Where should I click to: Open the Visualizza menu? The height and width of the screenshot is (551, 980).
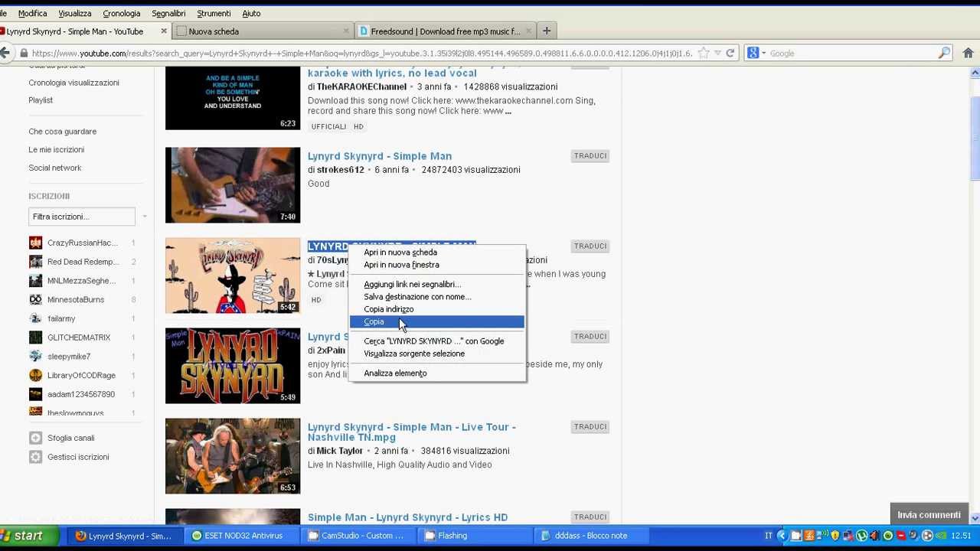pos(75,13)
